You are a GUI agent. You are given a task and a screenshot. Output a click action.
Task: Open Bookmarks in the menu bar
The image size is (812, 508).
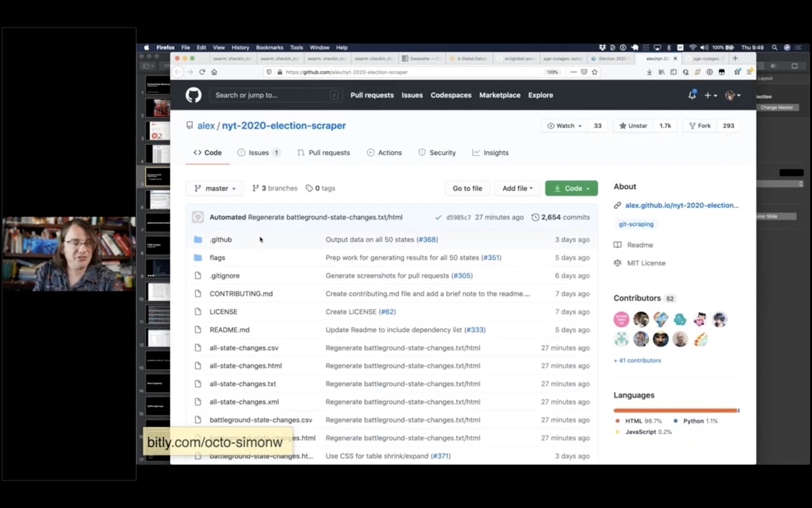(x=269, y=47)
